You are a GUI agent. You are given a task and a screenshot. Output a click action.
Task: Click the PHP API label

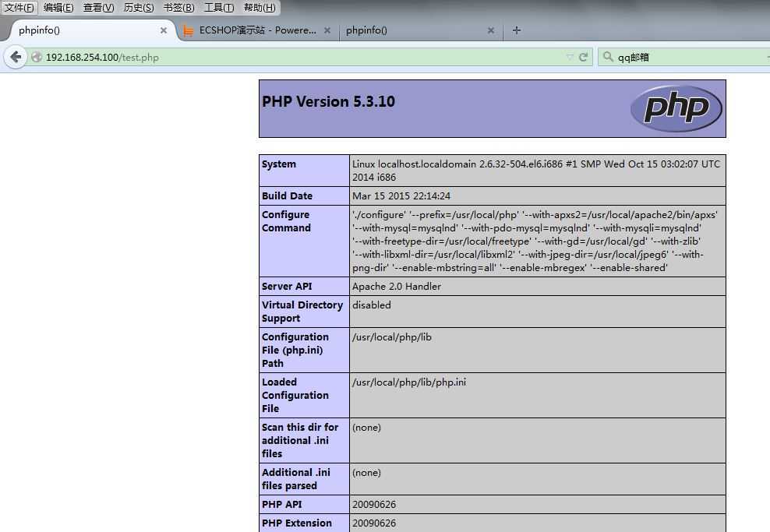click(282, 504)
